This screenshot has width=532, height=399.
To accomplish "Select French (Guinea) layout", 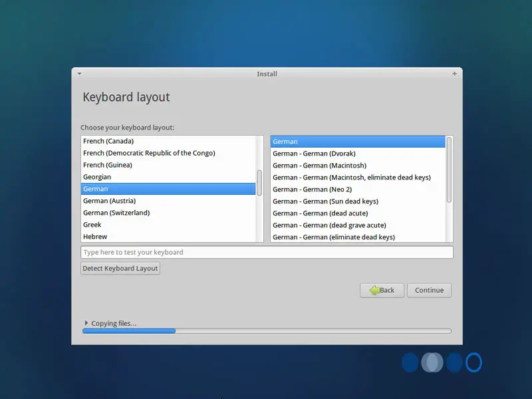I will pyautogui.click(x=168, y=165).
